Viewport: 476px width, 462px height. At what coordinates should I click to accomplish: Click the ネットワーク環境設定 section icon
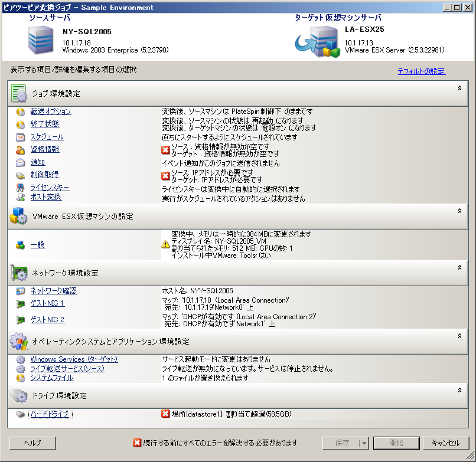tap(19, 273)
